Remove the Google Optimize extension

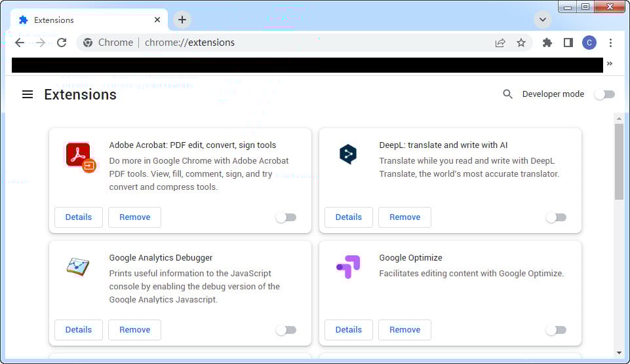tap(404, 330)
